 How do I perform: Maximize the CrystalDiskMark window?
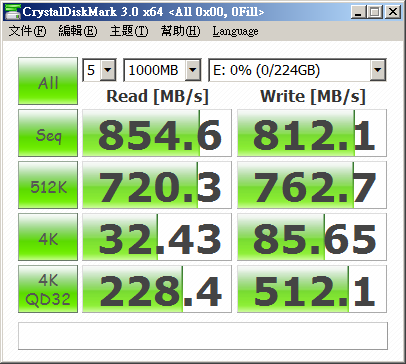(375, 12)
